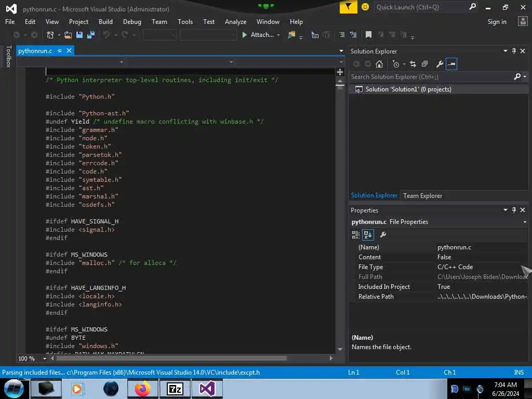Open Solution Explorer window options dropdown

point(505,51)
